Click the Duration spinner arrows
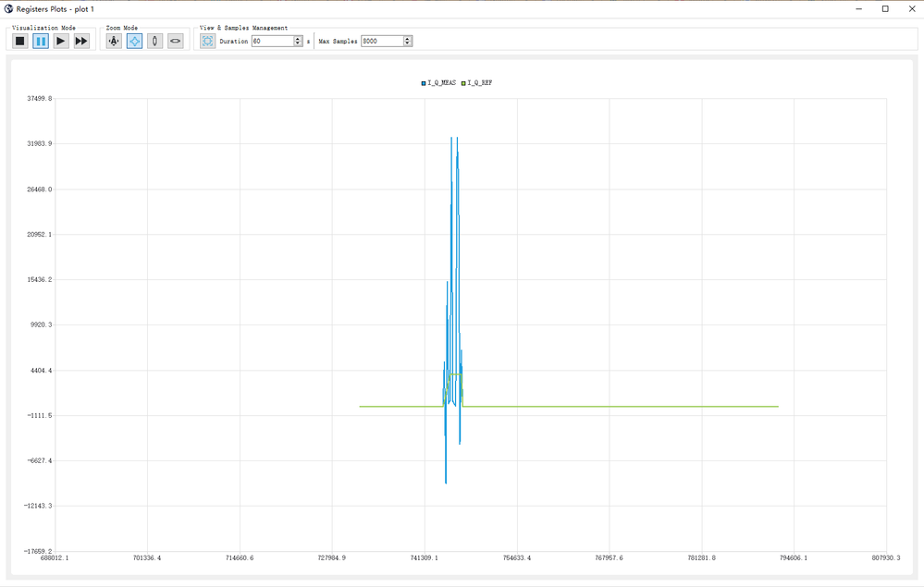Screen dimensions: 924x587 pos(298,42)
